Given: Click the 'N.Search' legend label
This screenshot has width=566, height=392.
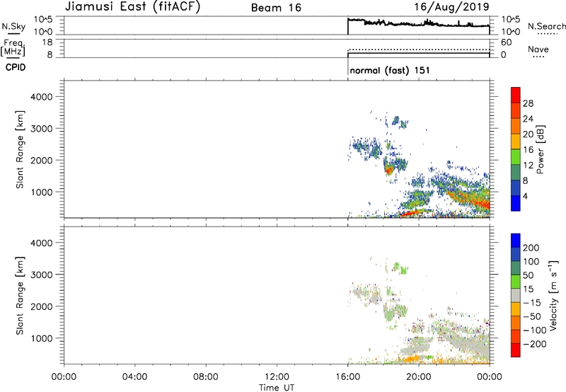Looking at the screenshot, I should click(x=547, y=26).
